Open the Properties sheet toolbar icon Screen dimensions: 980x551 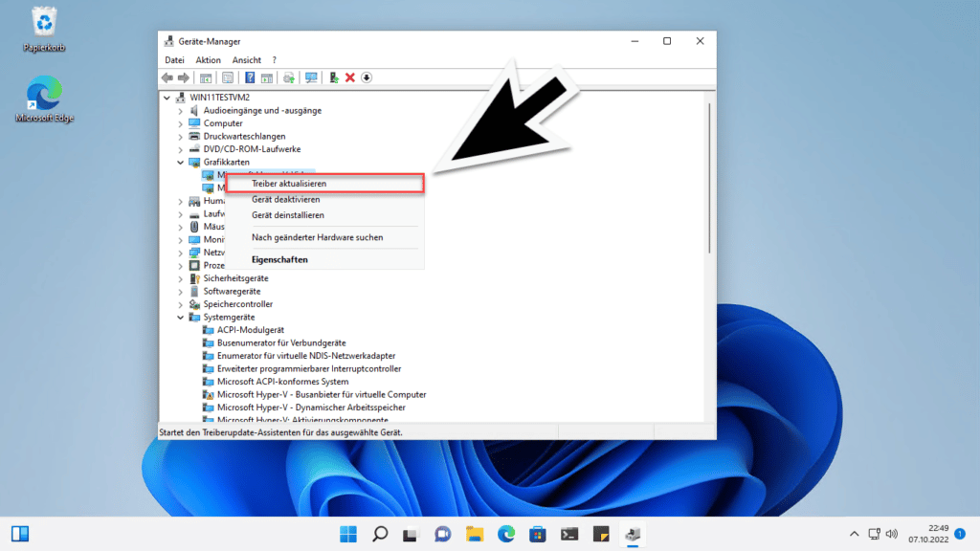coord(228,77)
